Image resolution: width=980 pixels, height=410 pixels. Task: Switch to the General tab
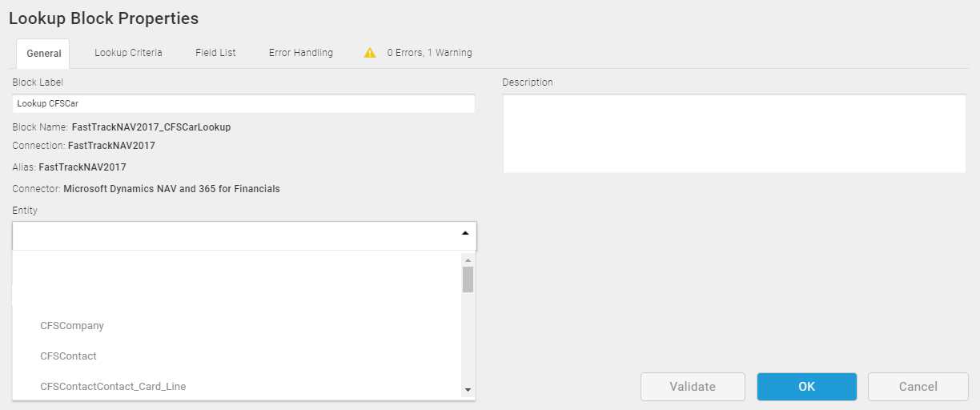43,54
